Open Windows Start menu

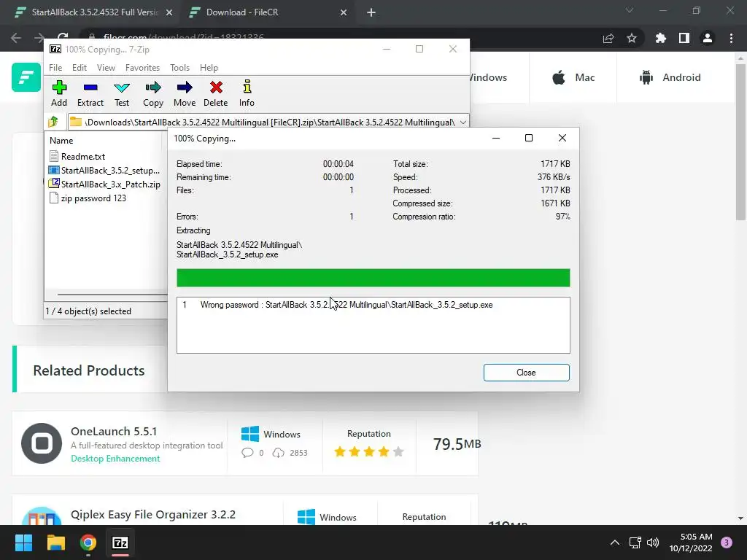pyautogui.click(x=23, y=542)
